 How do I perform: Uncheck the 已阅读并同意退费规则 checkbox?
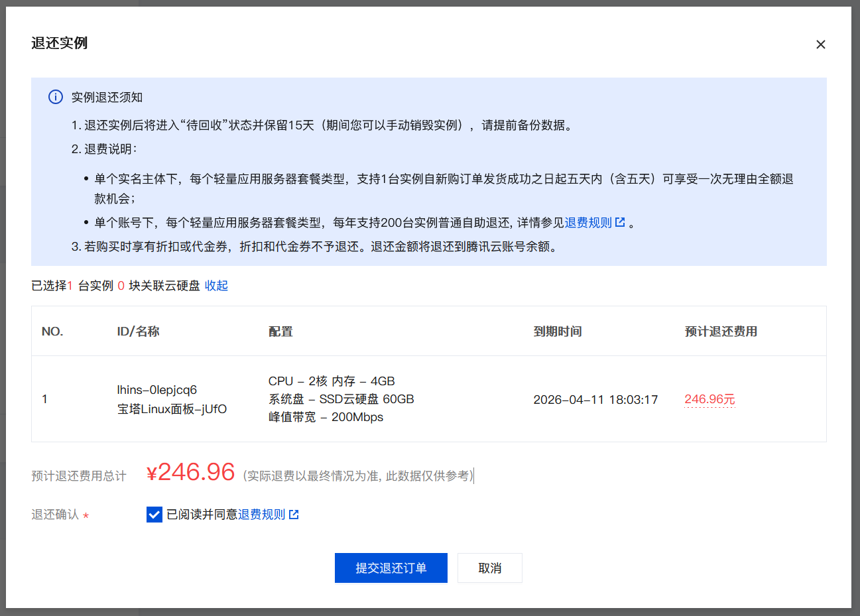154,514
